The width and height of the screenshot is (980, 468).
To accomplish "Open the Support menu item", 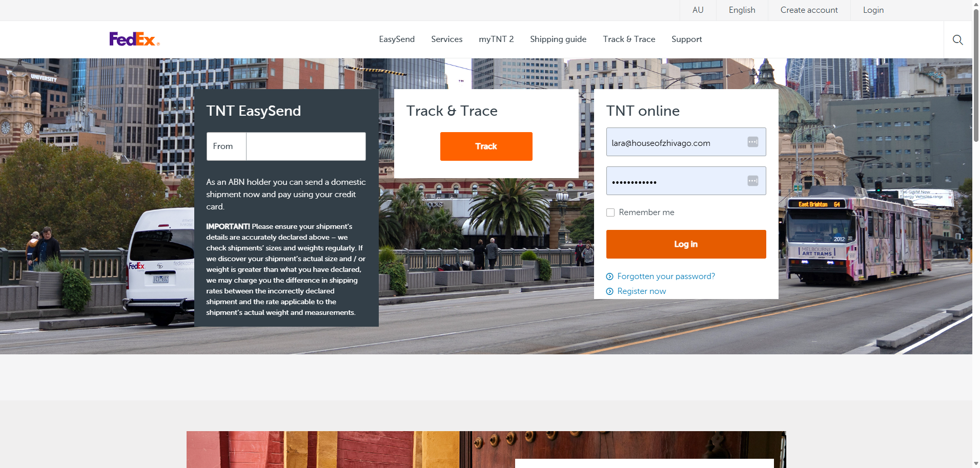I will tap(686, 39).
